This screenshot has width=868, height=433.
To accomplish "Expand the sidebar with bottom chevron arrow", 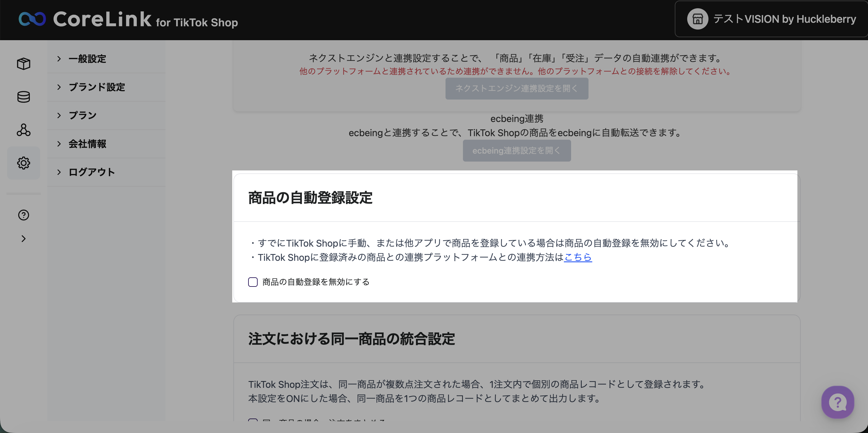I will 24,239.
